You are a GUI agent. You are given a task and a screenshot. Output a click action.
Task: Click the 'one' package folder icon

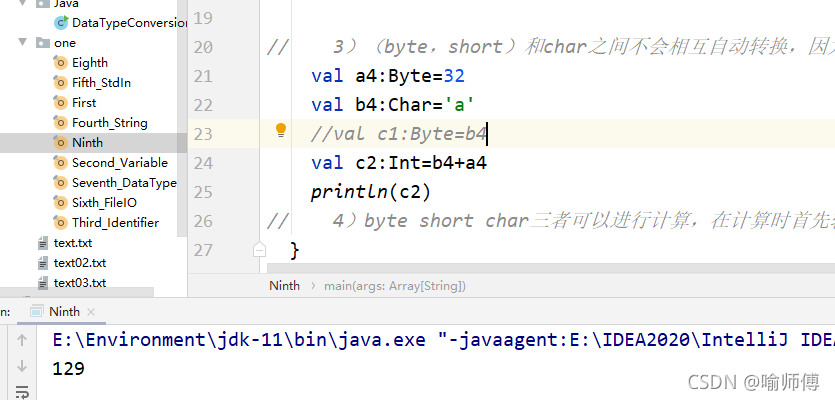43,43
